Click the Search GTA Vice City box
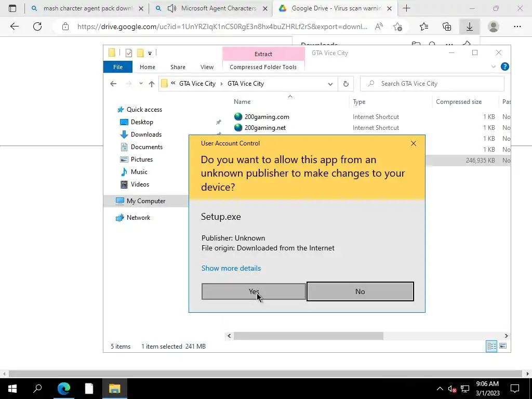 pos(432,84)
